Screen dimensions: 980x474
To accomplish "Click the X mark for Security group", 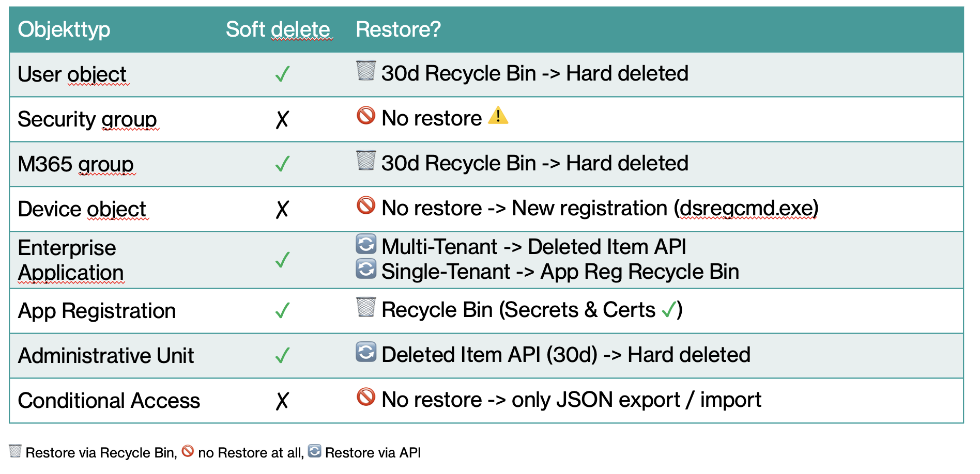I will point(282,119).
